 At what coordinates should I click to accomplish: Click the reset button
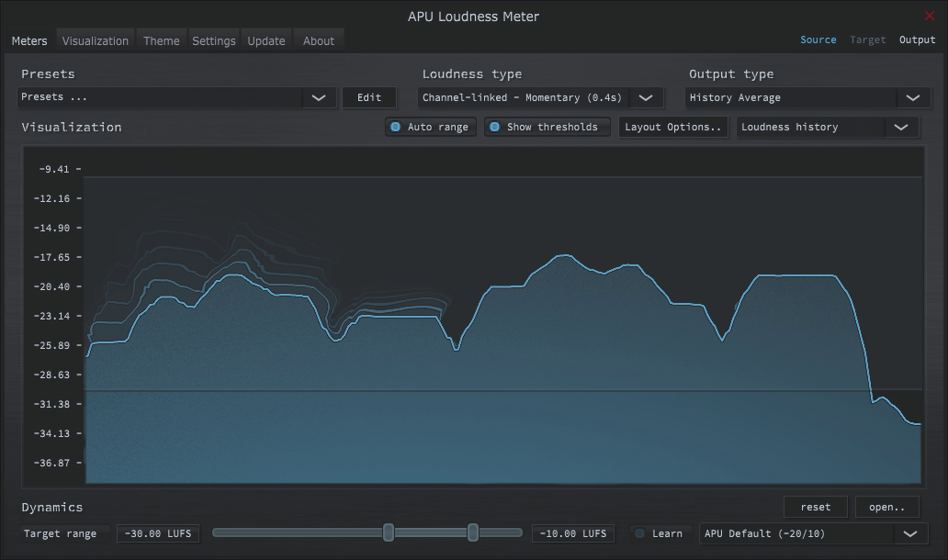click(816, 508)
